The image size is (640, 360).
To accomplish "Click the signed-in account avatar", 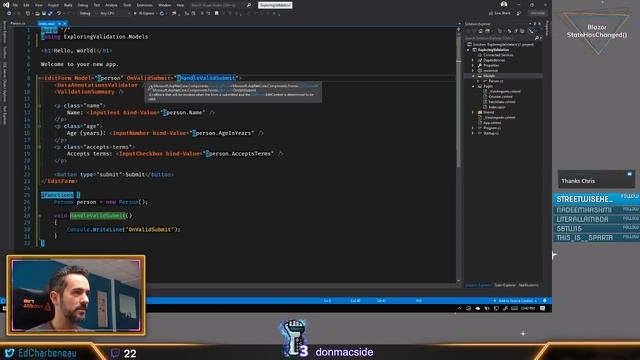I will (504, 4).
